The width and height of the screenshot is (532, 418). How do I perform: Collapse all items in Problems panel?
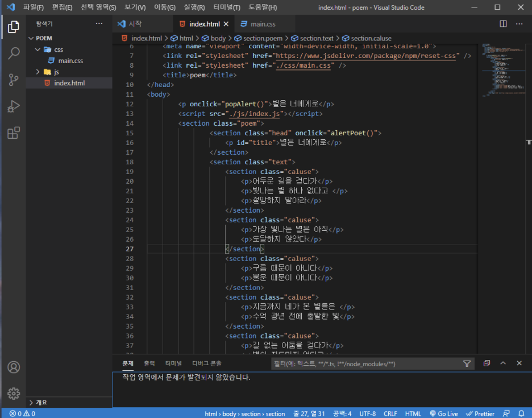point(487,363)
